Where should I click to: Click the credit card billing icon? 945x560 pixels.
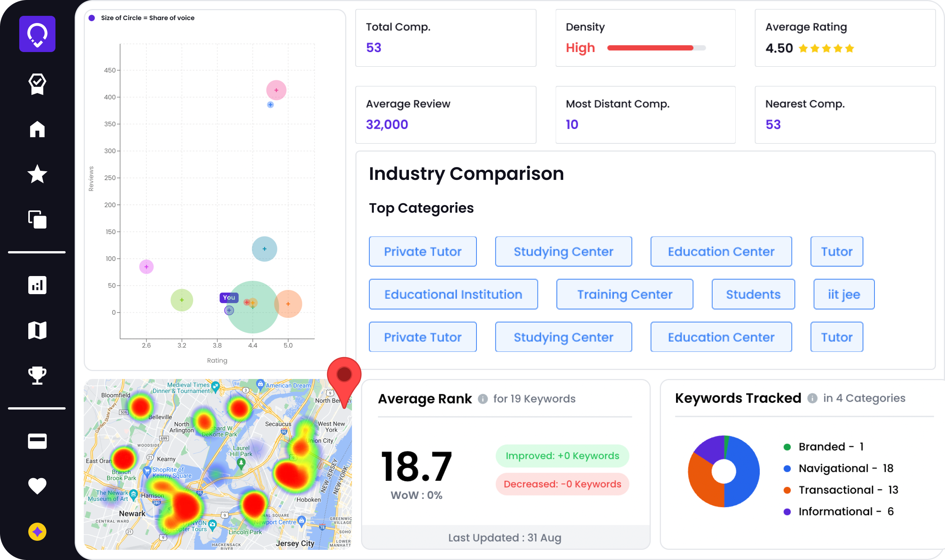click(37, 441)
